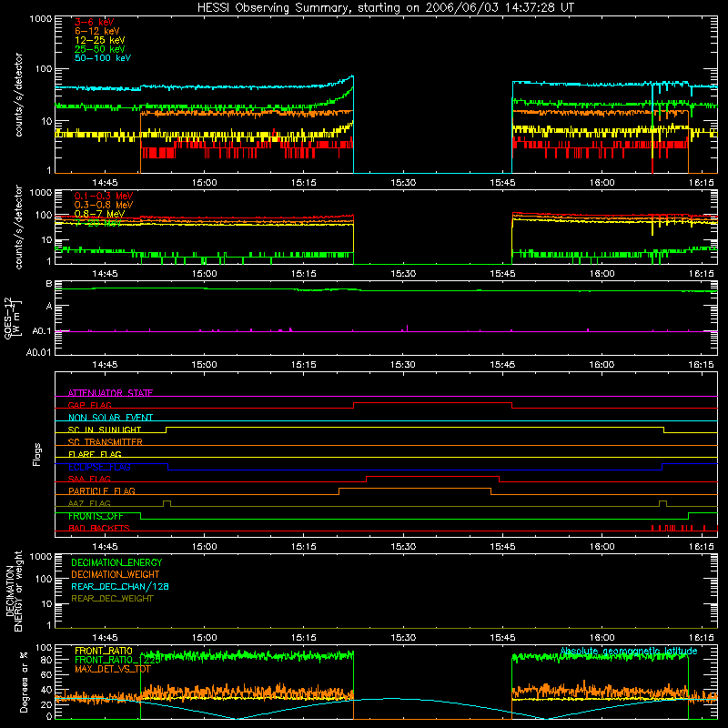Click the DECIMATION_WEIGHT legend label
This screenshot has width=728, height=728.
click(x=116, y=574)
